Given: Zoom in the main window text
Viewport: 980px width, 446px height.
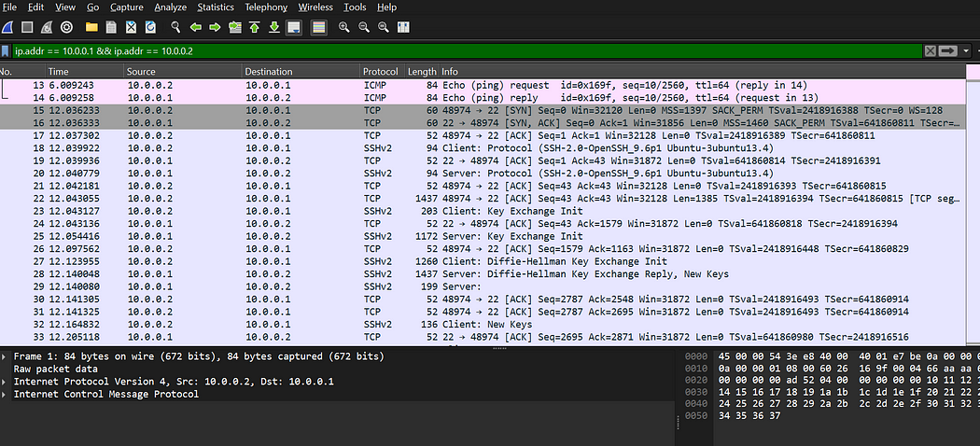Looking at the screenshot, I should [x=343, y=27].
